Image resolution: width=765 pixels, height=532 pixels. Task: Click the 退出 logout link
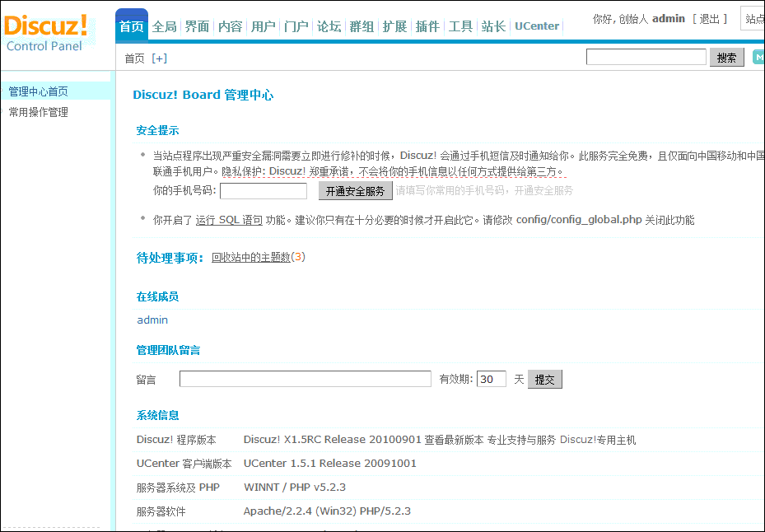[709, 18]
